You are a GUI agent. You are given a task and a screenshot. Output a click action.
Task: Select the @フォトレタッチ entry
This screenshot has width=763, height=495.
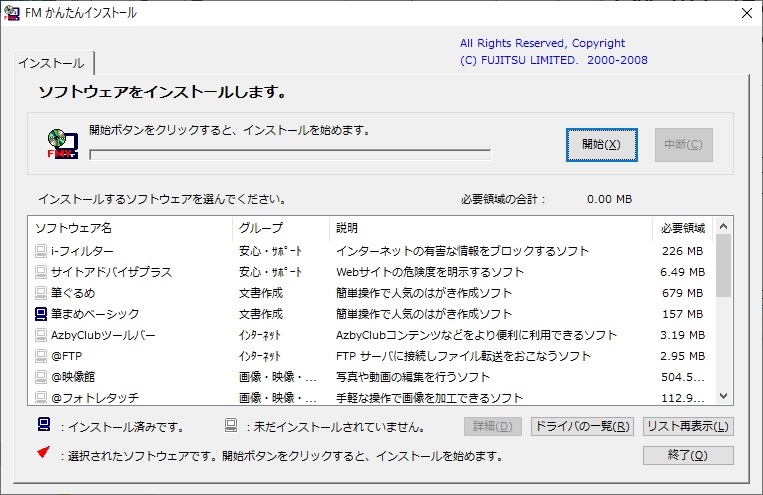coord(95,398)
